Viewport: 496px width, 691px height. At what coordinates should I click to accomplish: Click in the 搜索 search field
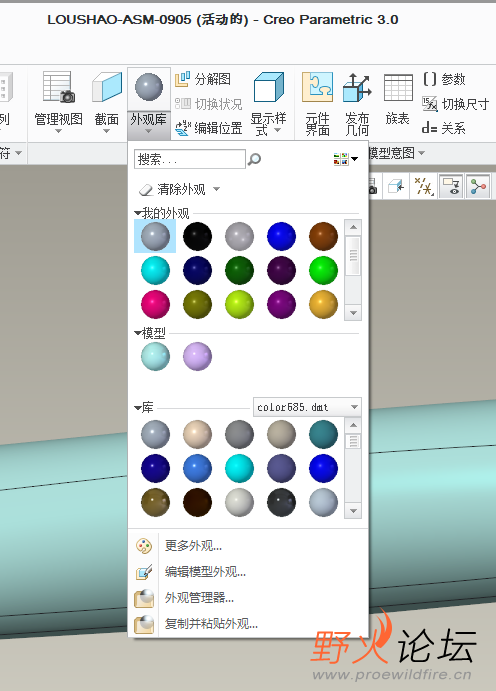[x=189, y=159]
